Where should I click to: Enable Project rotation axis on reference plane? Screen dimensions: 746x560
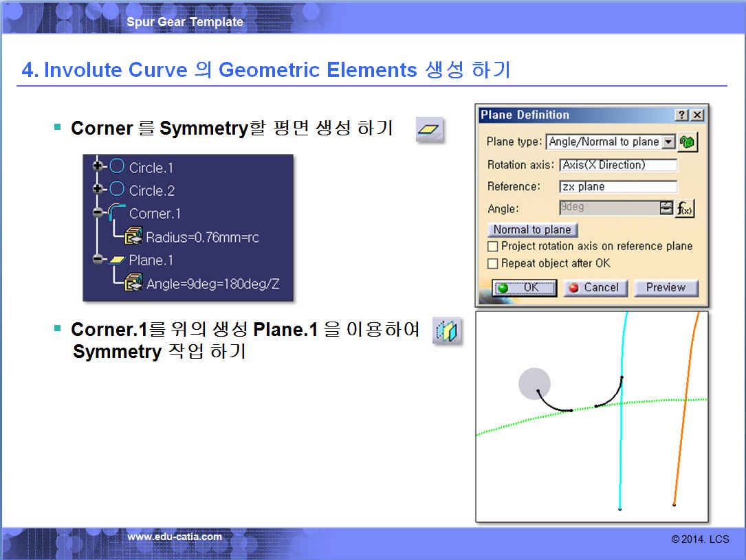(492, 246)
